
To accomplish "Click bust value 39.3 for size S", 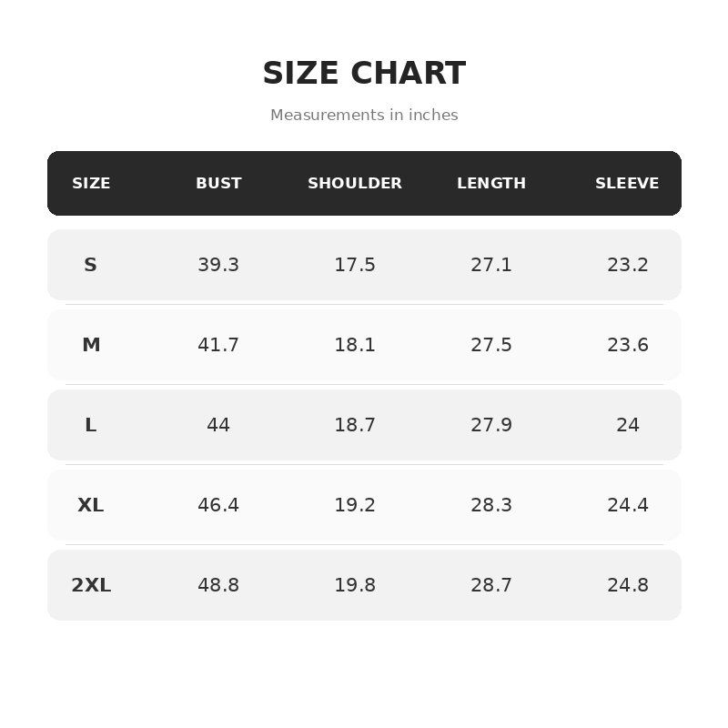I will [218, 265].
